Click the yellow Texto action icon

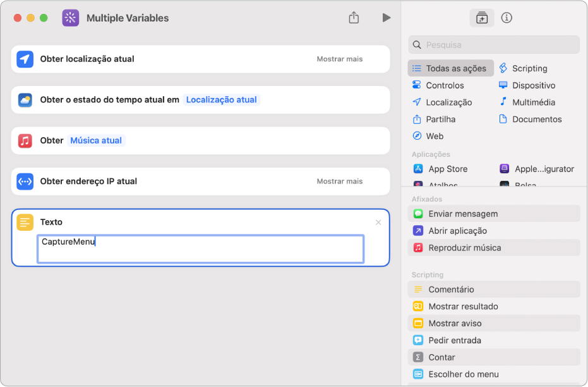click(25, 223)
